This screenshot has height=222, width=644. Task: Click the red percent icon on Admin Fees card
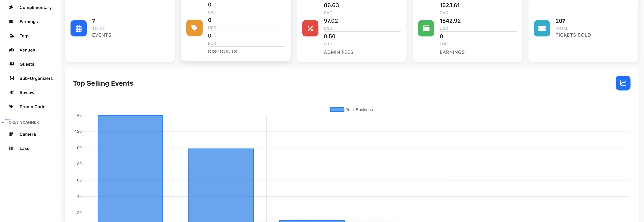tap(310, 28)
